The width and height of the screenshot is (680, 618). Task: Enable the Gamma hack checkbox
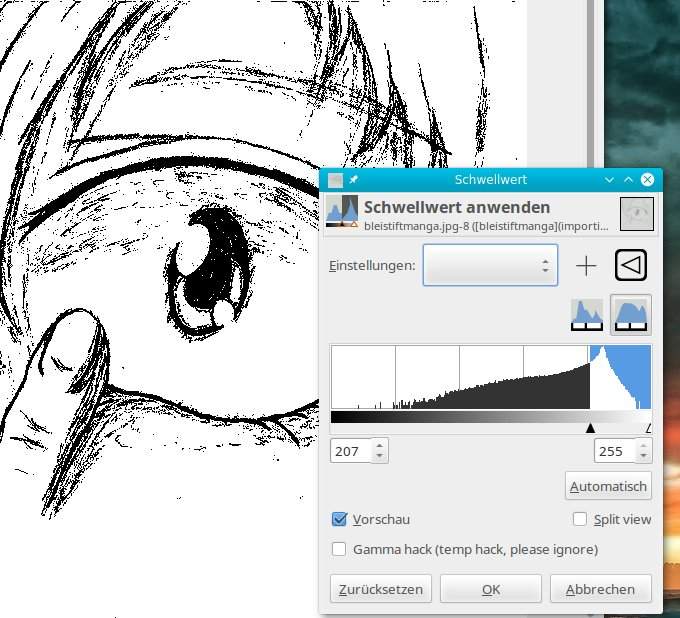tap(339, 549)
